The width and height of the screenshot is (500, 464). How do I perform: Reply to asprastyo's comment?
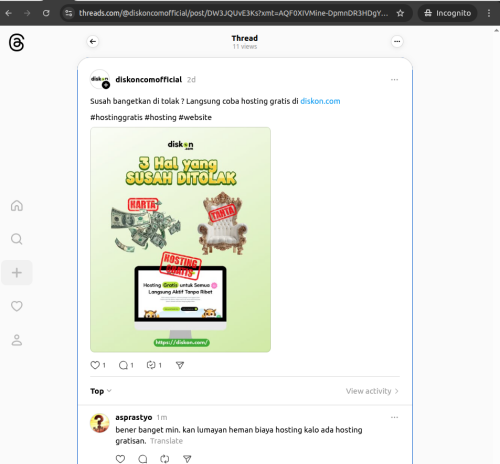pos(143,459)
